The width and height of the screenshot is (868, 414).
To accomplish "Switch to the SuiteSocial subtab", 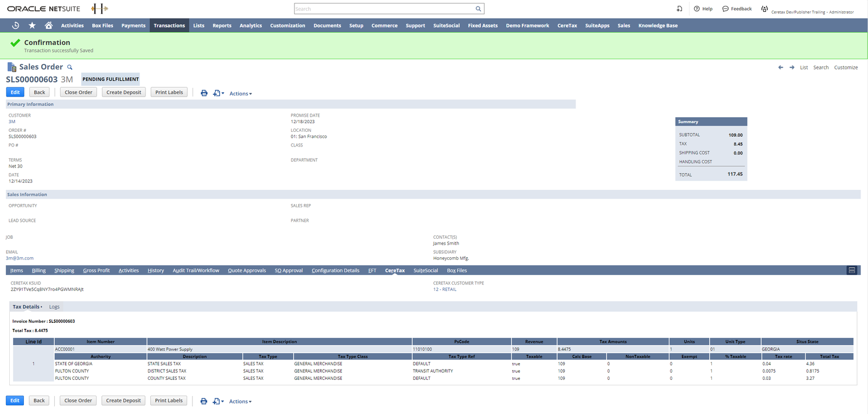I will 425,270.
